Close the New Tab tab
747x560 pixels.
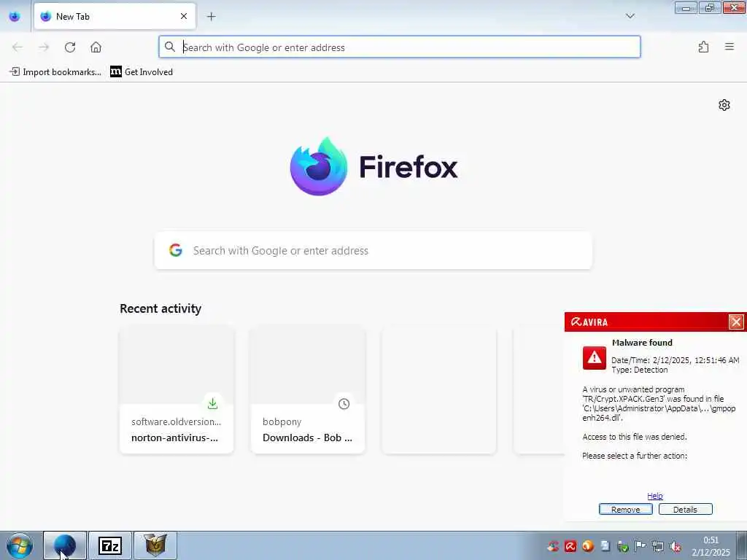point(184,16)
